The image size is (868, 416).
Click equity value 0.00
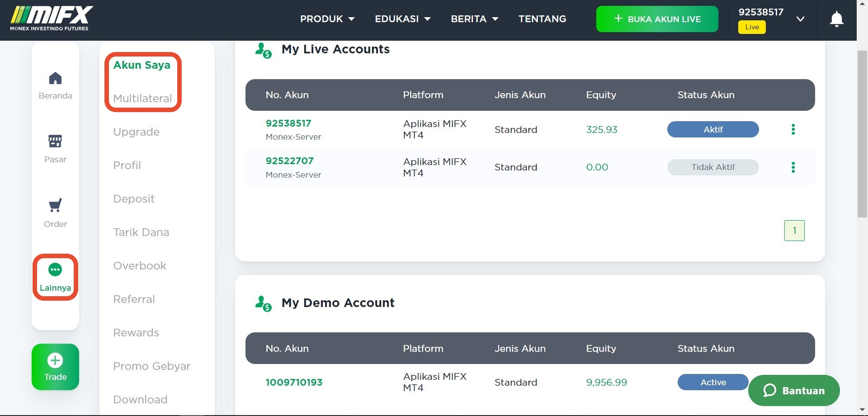pos(597,167)
